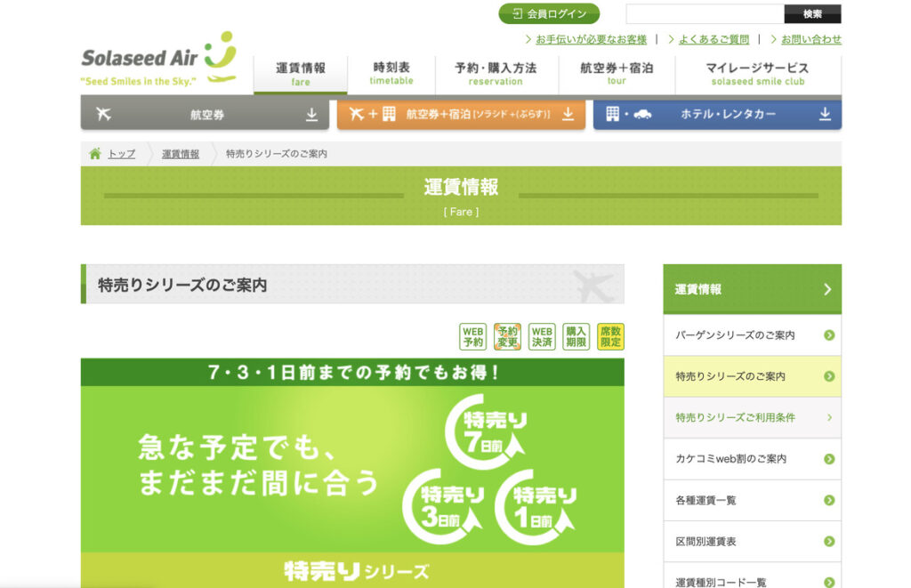
Task: Open the 会員ログイン login button
Action: point(549,14)
